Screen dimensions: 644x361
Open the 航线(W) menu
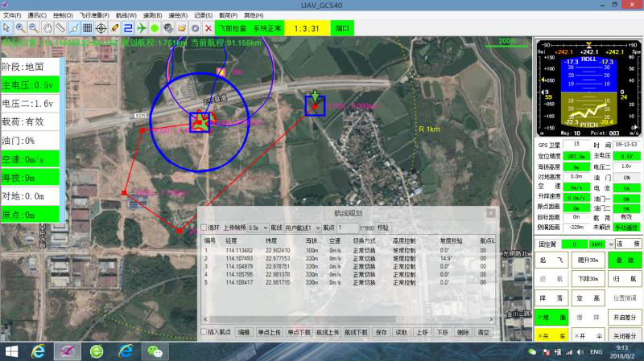click(x=125, y=15)
